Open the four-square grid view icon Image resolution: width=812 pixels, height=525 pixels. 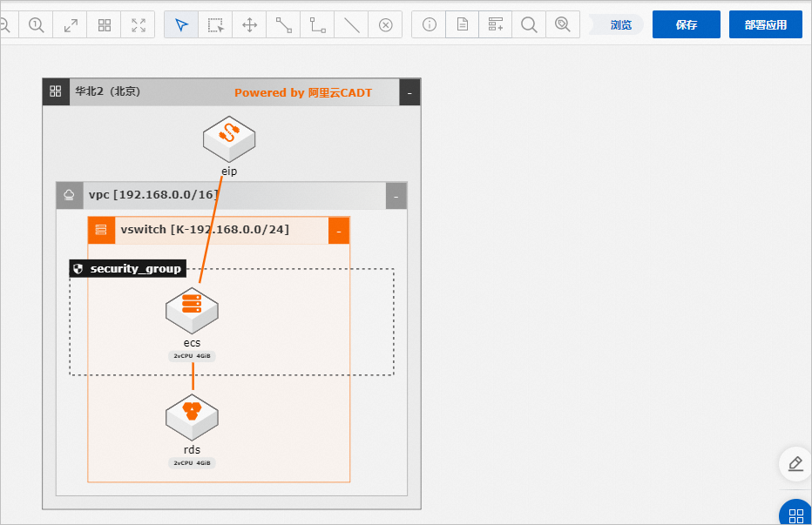(x=104, y=25)
